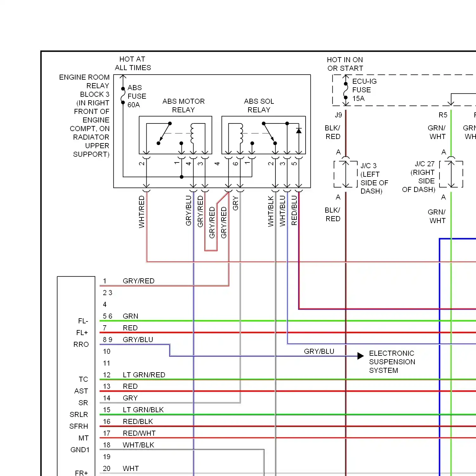Select the "GRY" label on pin 14

[x=130, y=398]
